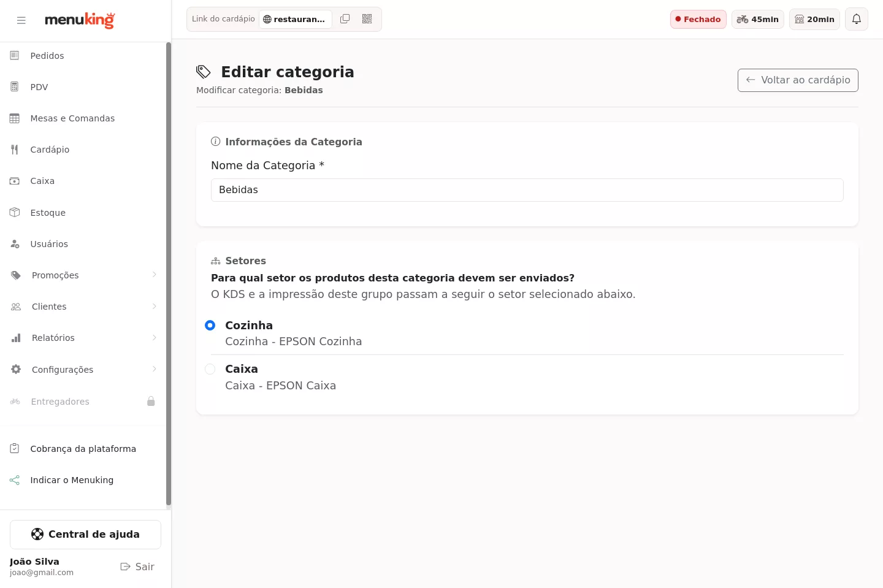This screenshot has width=883, height=588.
Task: Click the Indicar share icon
Action: coord(15,480)
